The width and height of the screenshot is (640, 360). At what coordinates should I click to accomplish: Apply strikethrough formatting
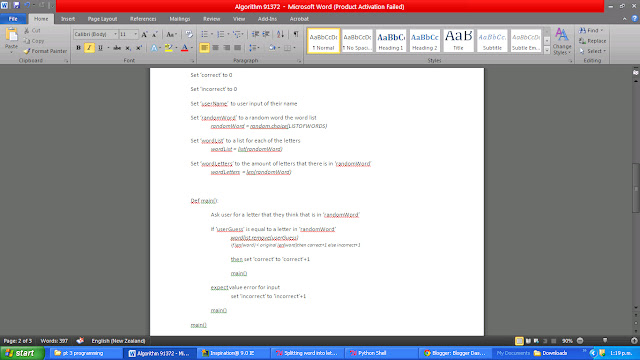(117, 48)
